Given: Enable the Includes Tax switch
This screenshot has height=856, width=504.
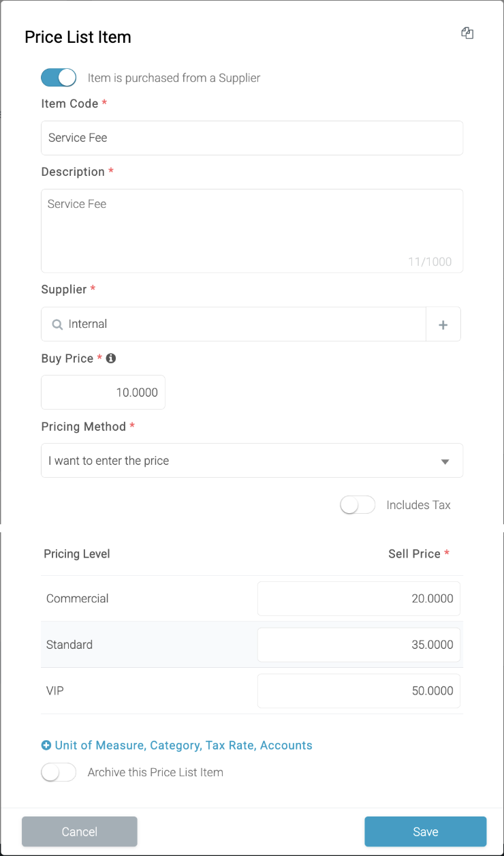Looking at the screenshot, I should click(358, 505).
